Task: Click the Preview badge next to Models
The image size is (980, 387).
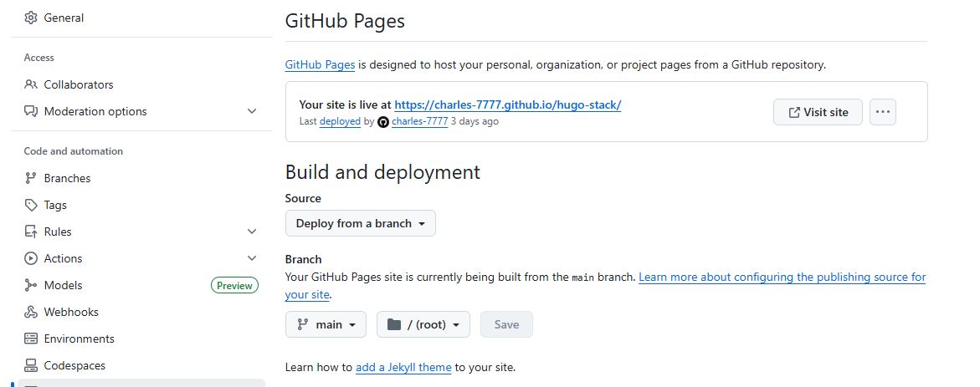Action: 235,285
